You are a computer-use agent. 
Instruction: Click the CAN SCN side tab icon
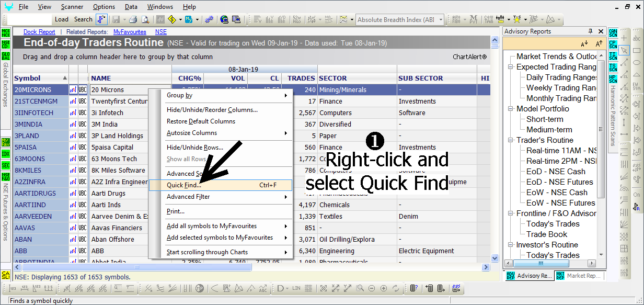613,33
